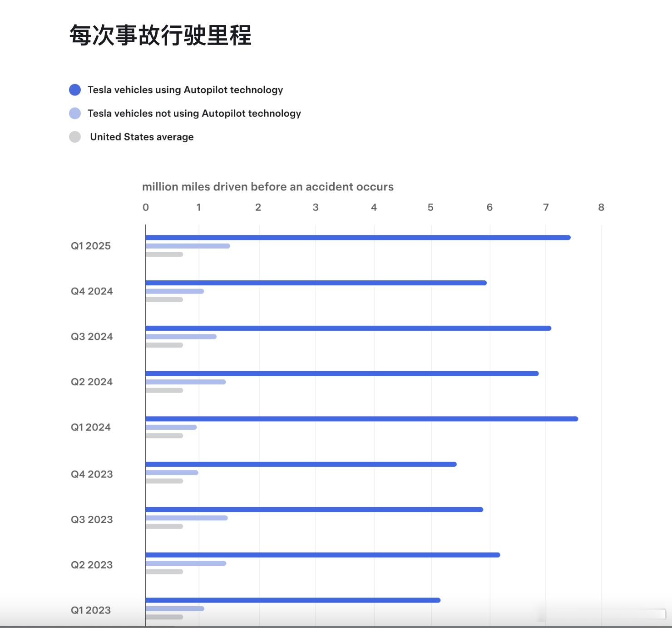672x628 pixels.
Task: Click the Q3 2024 row label
Action: click(92, 337)
